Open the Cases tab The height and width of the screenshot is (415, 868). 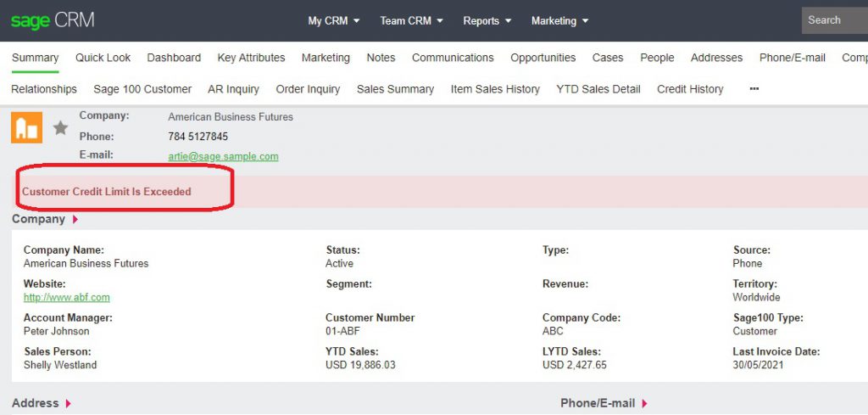(608, 58)
